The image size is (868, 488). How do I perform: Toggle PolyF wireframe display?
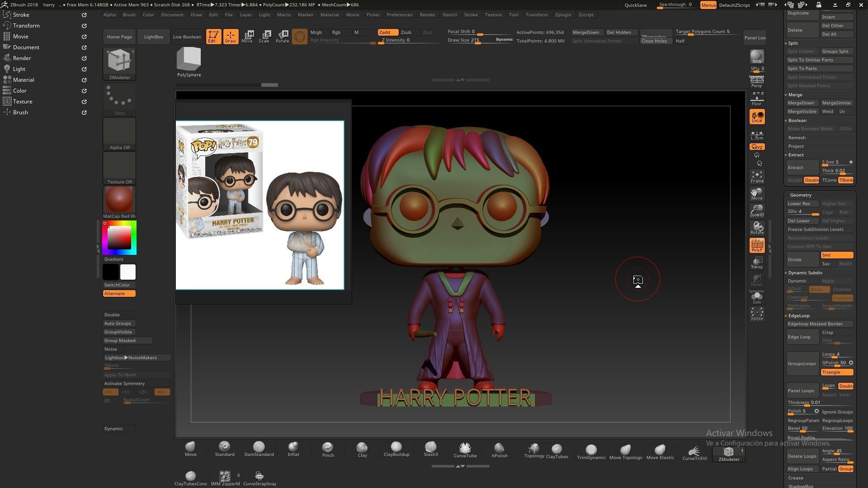(x=757, y=245)
